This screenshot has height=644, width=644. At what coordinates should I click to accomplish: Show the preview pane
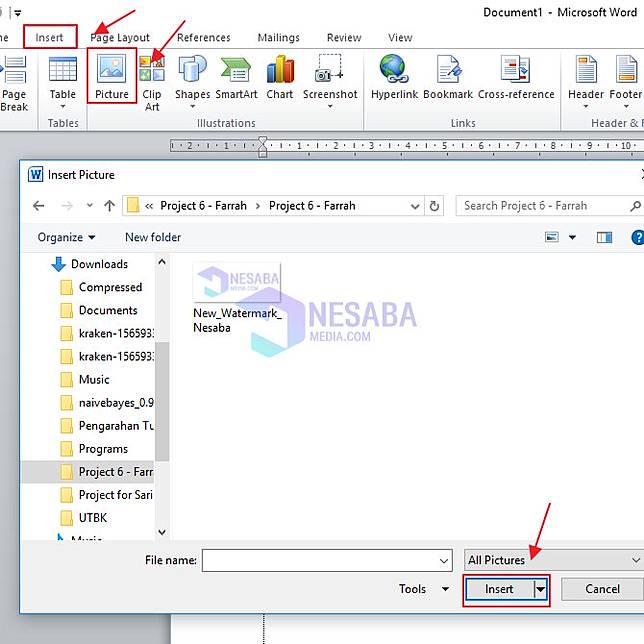pos(604,237)
